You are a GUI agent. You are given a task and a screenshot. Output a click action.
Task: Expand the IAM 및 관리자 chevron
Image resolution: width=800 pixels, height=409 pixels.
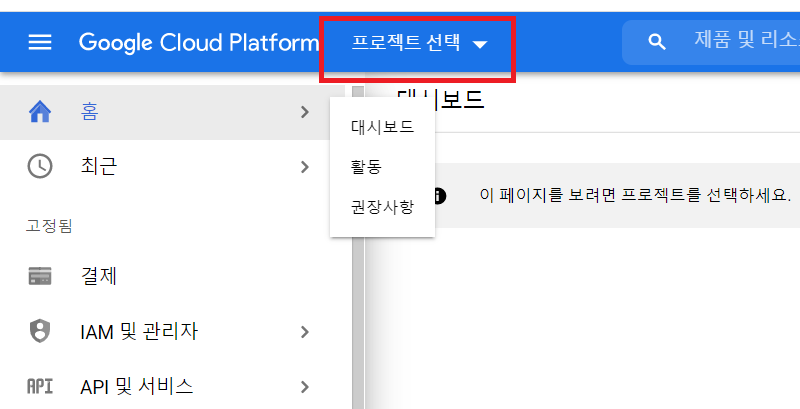pos(305,332)
